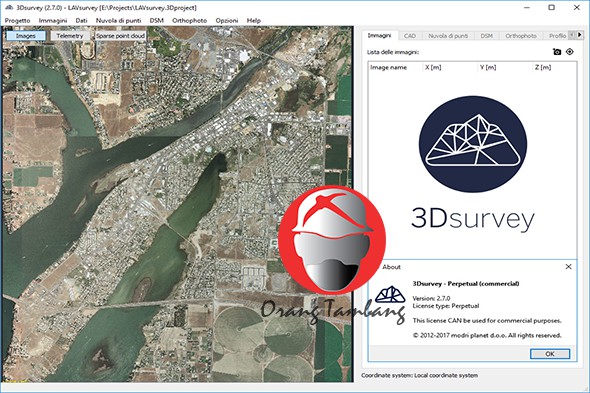Viewport: 590px width, 393px height.
Task: Click the 'Lista delle immagini:' label
Action: point(393,52)
